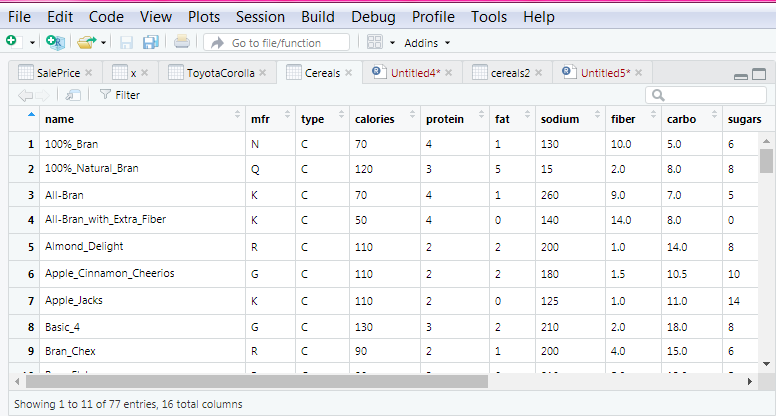This screenshot has height=416, width=776.
Task: Open the Session menu
Action: click(260, 17)
